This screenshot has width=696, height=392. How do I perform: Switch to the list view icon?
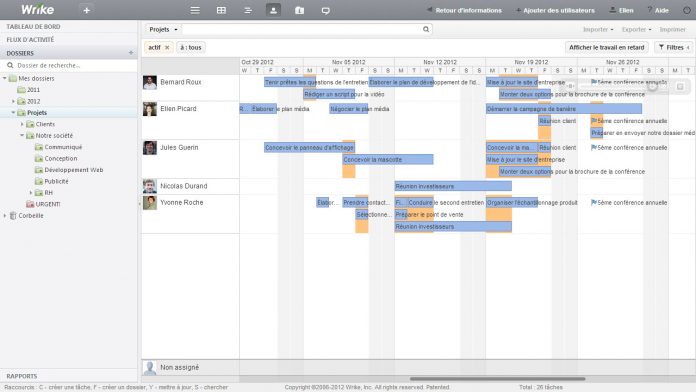point(195,10)
